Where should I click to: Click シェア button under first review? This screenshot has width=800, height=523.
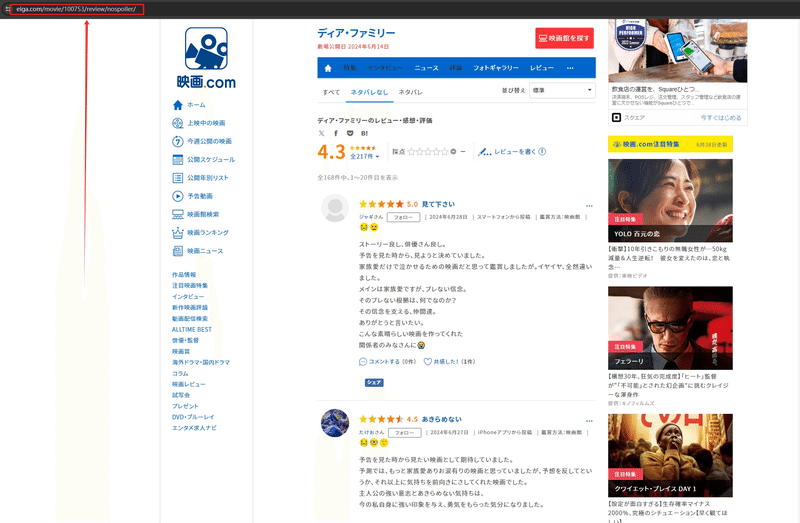tap(374, 383)
